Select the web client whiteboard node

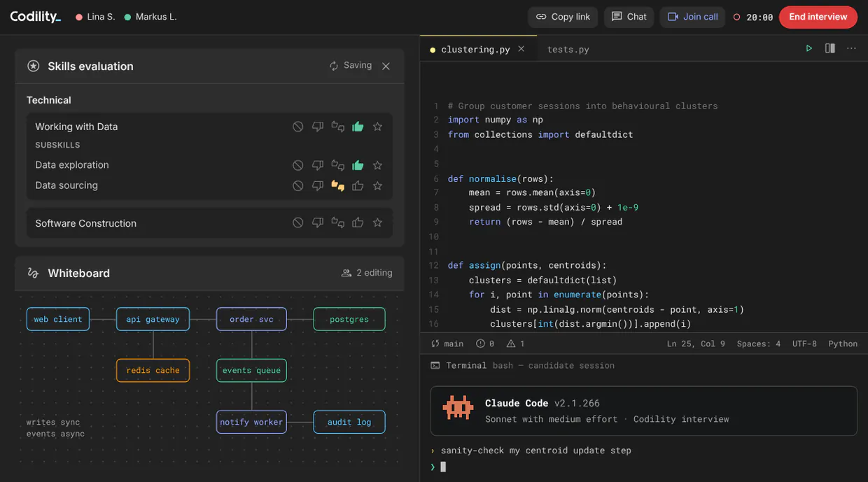(x=58, y=319)
